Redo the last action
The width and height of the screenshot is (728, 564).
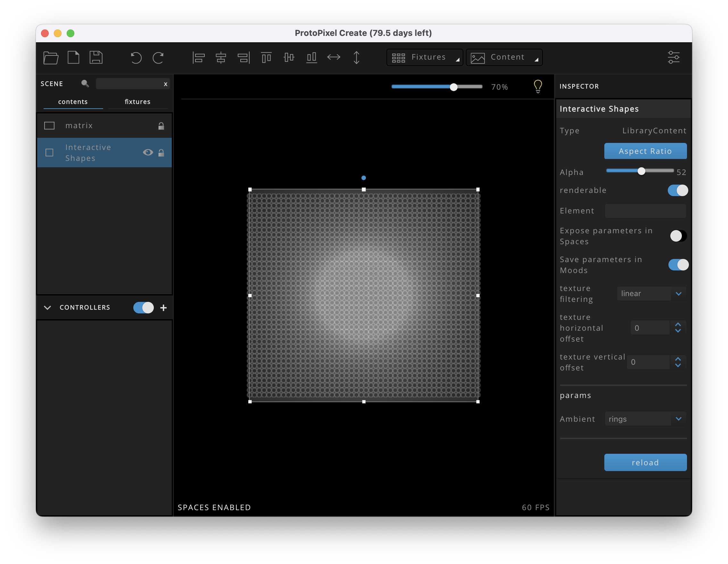coord(158,58)
